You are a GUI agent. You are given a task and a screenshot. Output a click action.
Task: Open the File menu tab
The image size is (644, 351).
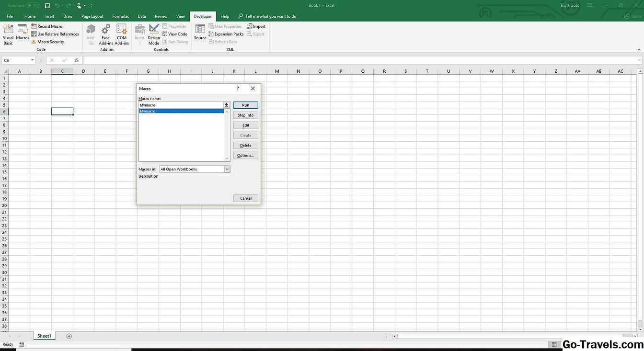click(10, 16)
